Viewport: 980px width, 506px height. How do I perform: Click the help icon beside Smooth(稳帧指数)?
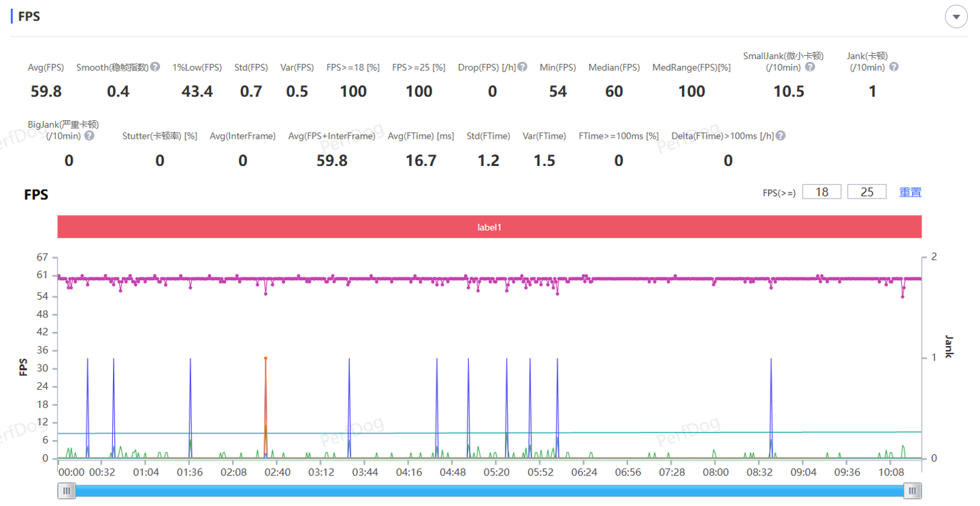tap(155, 67)
